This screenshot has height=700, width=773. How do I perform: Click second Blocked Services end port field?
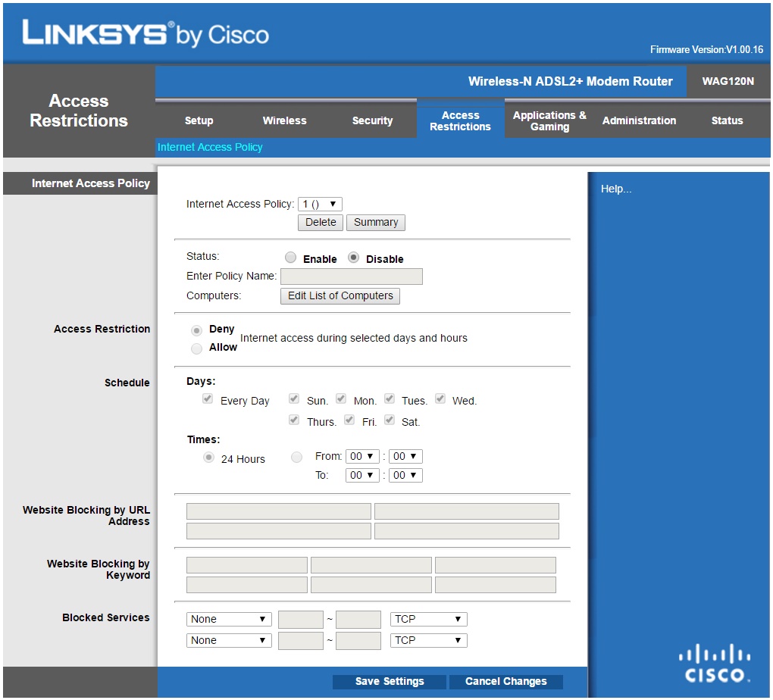click(x=358, y=641)
